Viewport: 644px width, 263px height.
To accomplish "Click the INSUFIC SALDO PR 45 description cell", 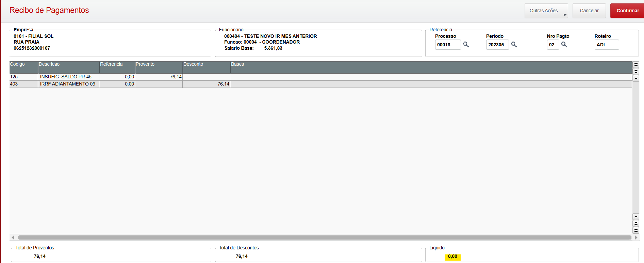I will pyautogui.click(x=68, y=77).
